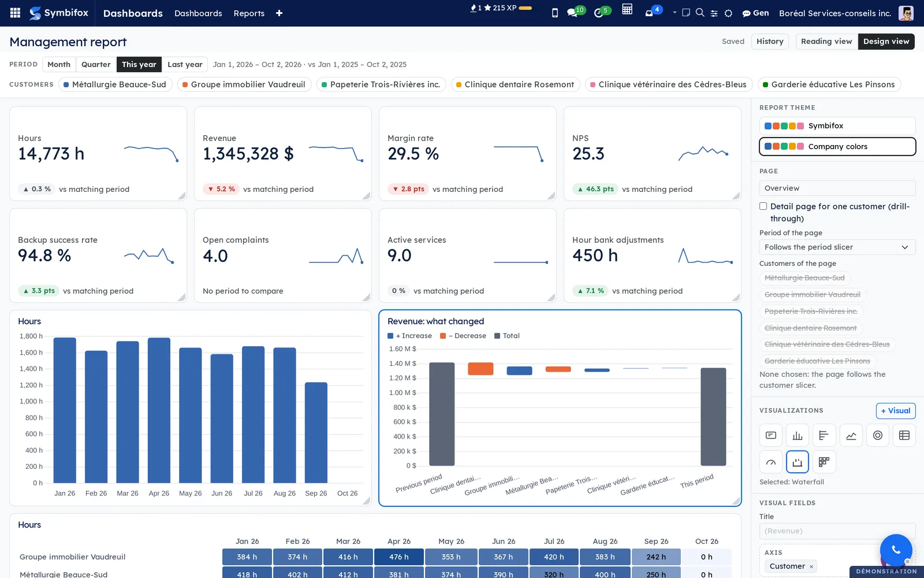Open the apps grid menu
Viewport: 924px width, 578px height.
click(x=16, y=13)
